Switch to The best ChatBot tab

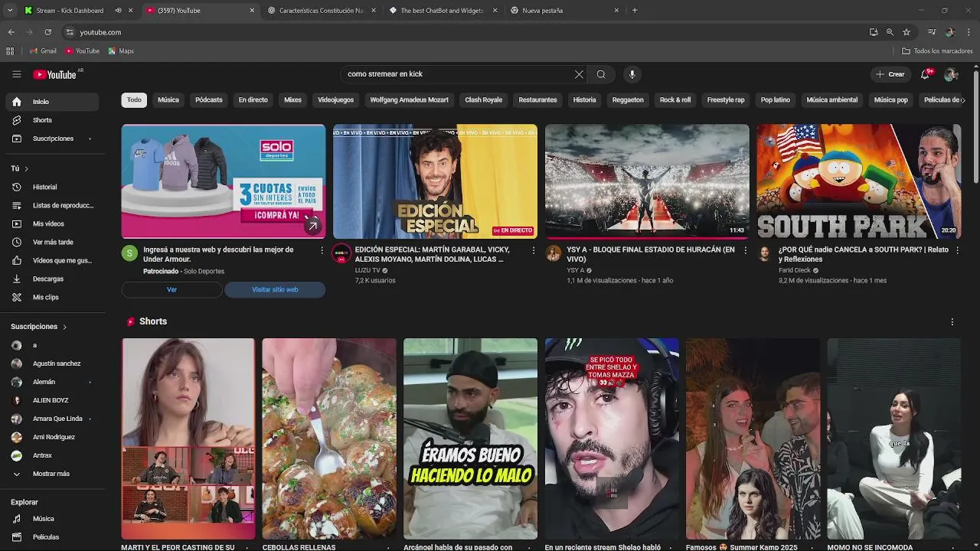pyautogui.click(x=443, y=11)
